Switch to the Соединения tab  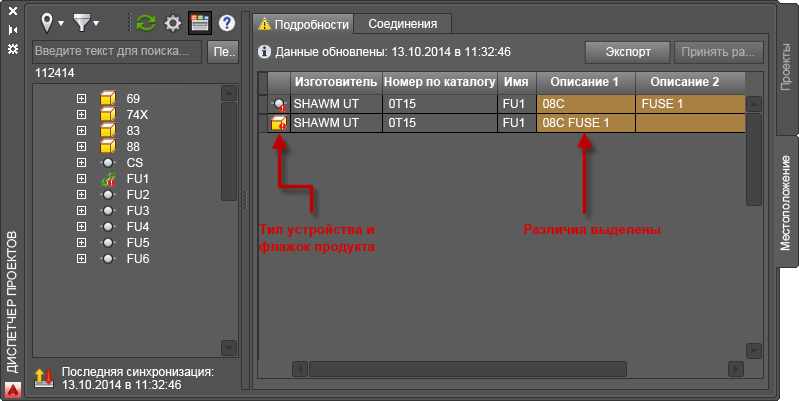tap(403, 24)
